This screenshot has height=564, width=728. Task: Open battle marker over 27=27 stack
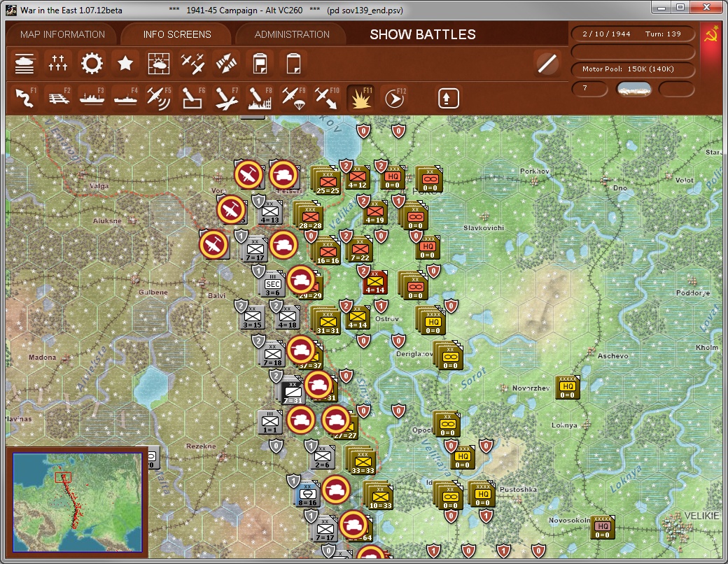tap(336, 420)
